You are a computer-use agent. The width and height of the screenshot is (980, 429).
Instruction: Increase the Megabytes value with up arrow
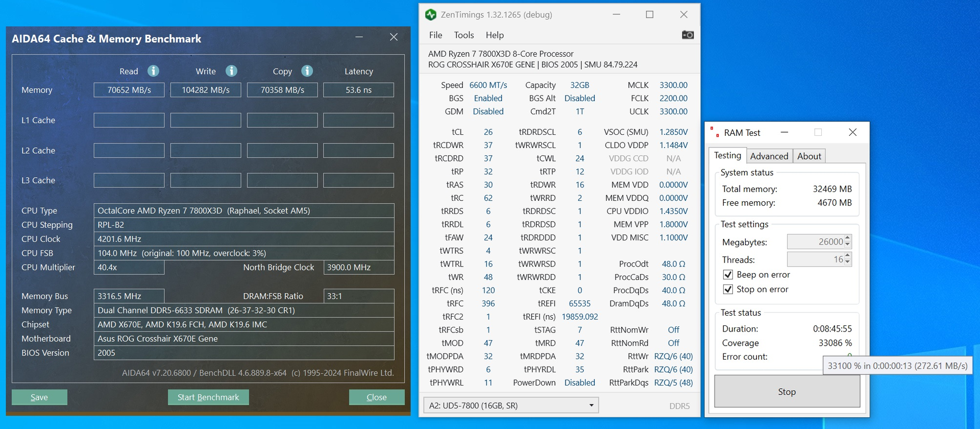[x=848, y=238]
